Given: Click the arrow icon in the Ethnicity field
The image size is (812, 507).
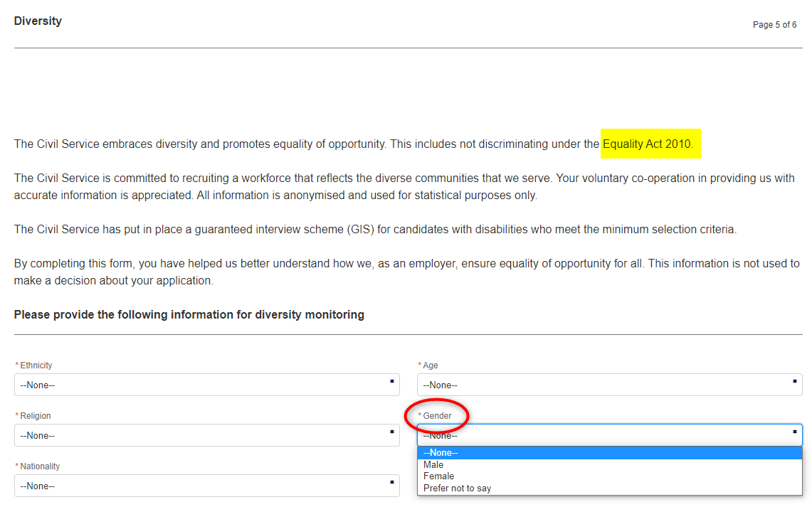Looking at the screenshot, I should click(392, 381).
